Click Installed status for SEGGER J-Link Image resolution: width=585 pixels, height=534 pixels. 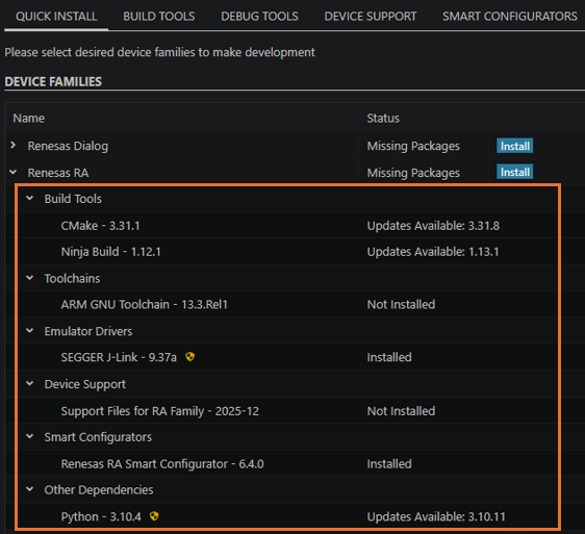pyautogui.click(x=389, y=357)
